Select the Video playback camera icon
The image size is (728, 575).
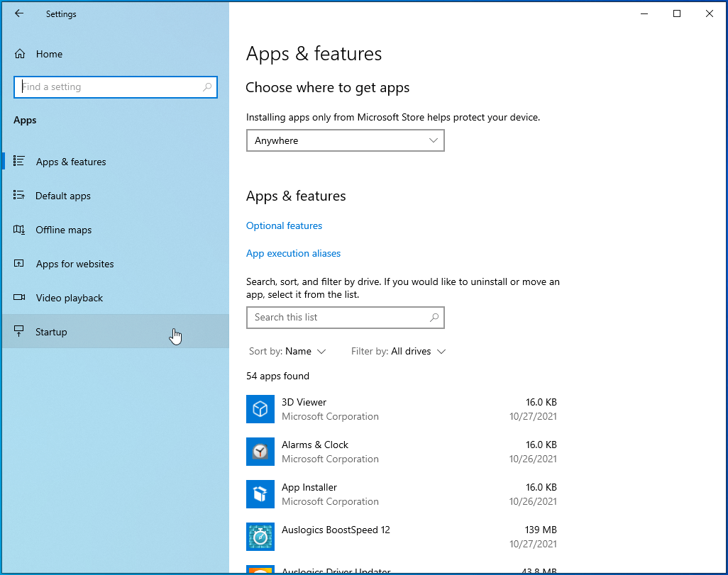[x=20, y=298]
